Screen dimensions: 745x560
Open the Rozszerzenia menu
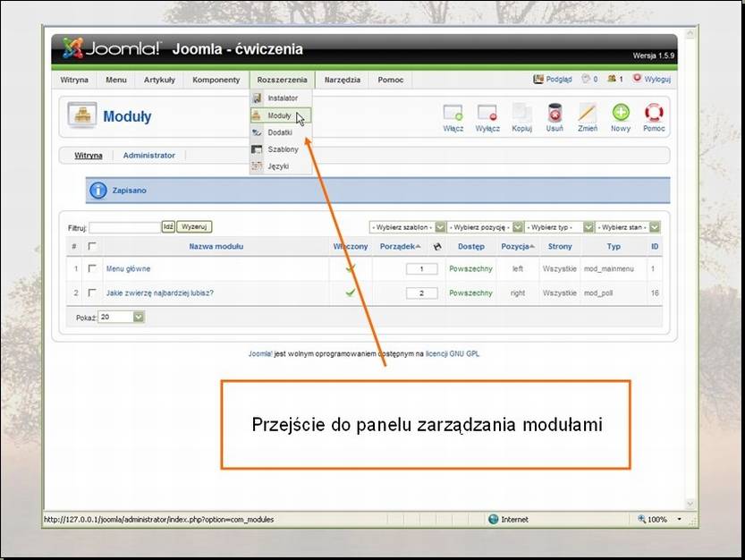[283, 80]
